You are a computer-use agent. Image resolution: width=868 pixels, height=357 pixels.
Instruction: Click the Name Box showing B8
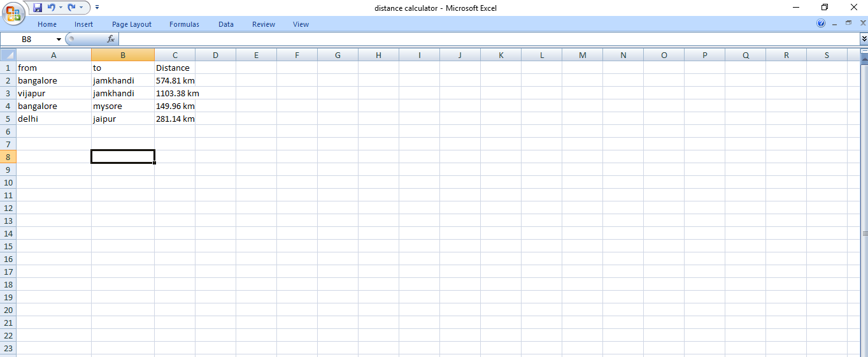27,39
